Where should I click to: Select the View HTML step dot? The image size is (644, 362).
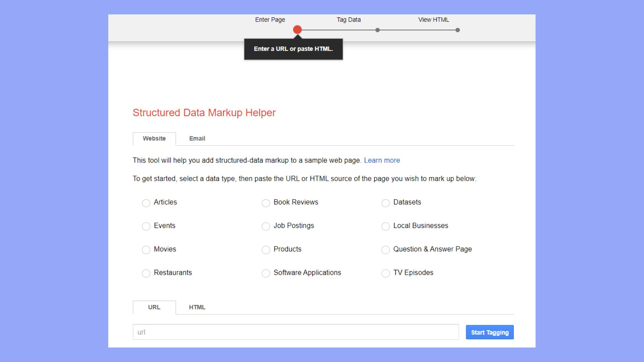(457, 30)
